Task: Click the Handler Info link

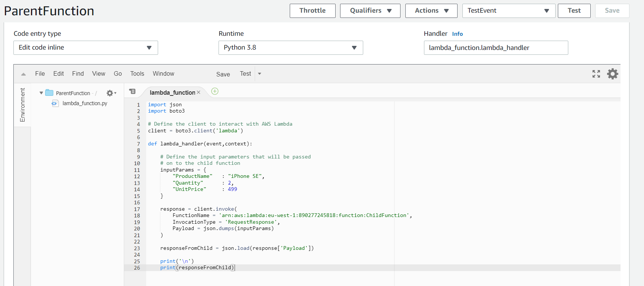Action: click(x=457, y=34)
